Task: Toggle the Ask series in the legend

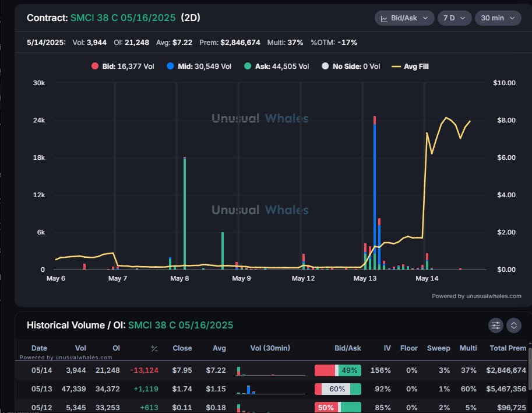Action: [277, 66]
